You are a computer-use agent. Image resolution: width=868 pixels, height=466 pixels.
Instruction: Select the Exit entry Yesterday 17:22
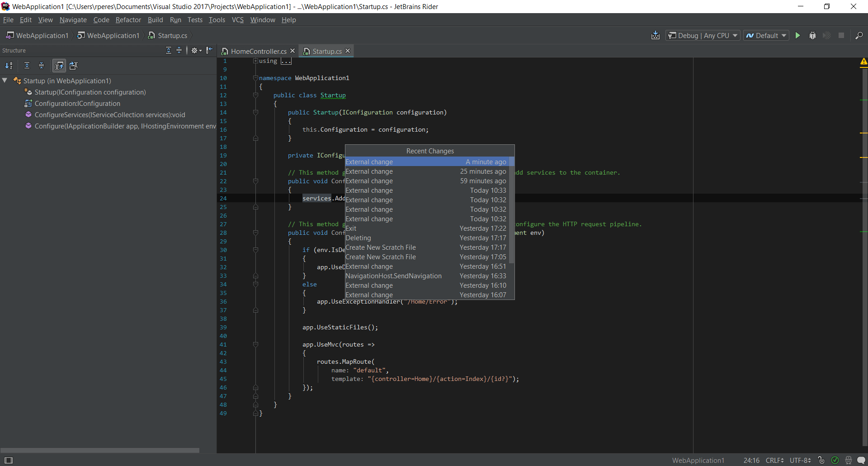click(427, 228)
